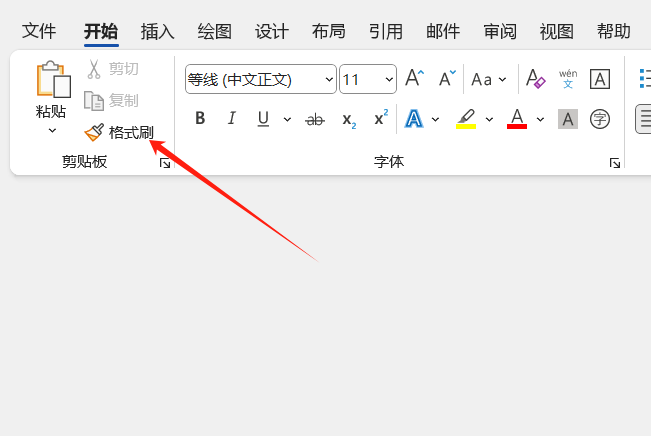Click the Format Painter (格式刷) button

click(119, 133)
